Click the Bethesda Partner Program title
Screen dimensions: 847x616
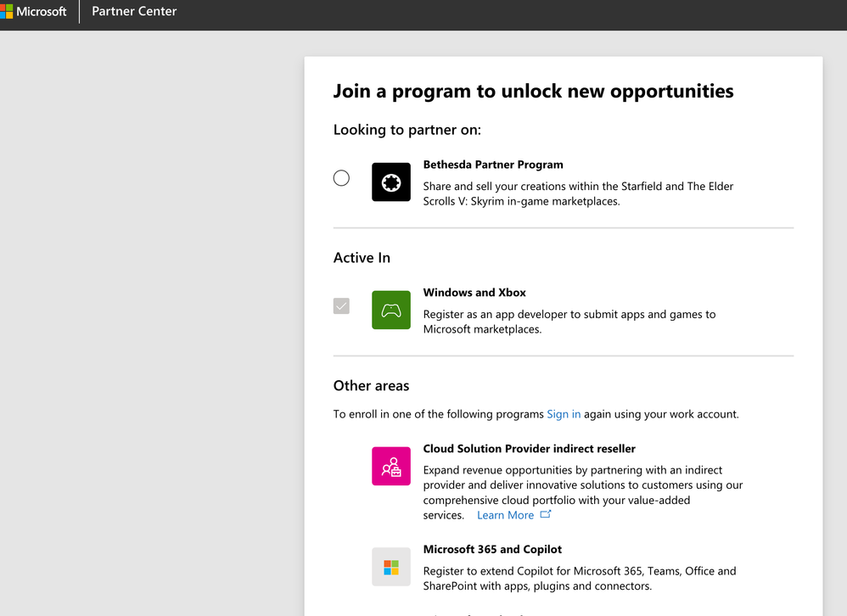[493, 165]
